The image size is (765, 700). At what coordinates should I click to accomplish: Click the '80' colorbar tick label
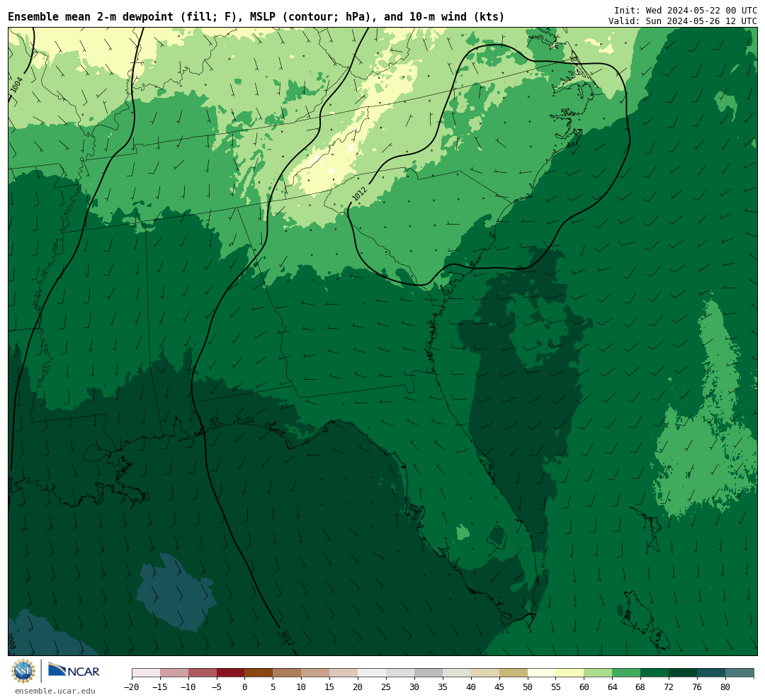click(x=726, y=687)
